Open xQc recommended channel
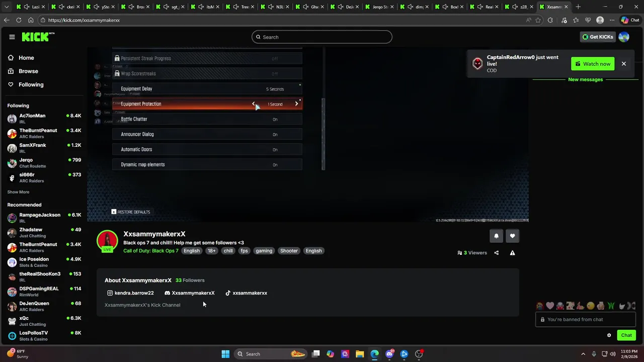Image resolution: width=644 pixels, height=362 pixels. [x=44, y=321]
